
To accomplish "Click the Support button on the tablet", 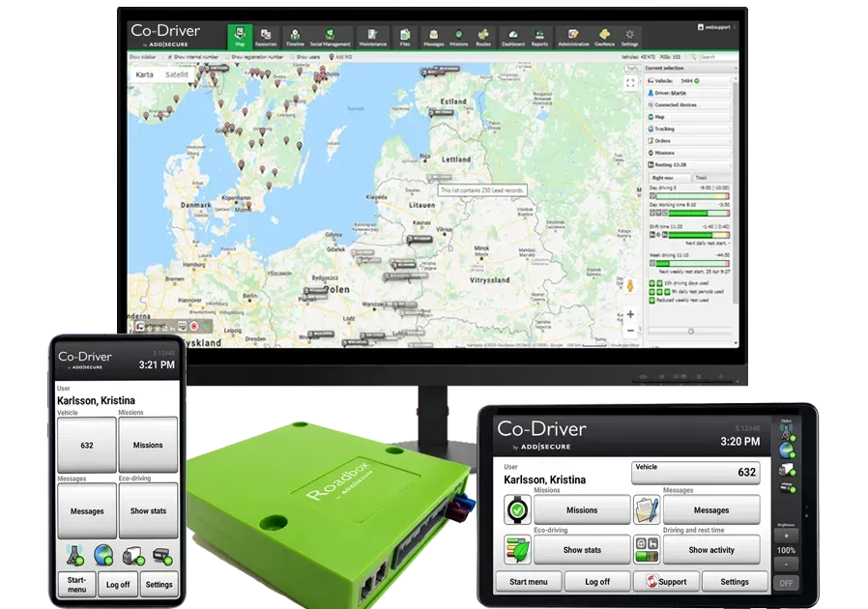I will (x=667, y=582).
